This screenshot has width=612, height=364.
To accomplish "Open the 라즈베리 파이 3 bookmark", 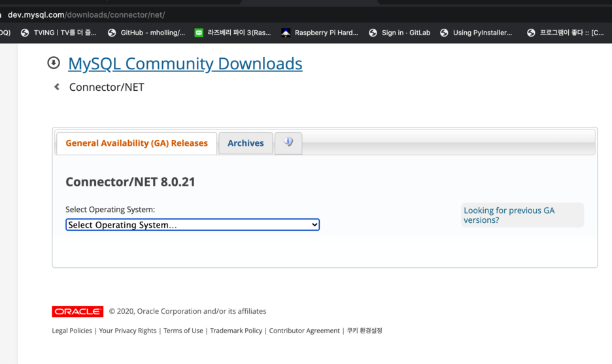I will click(x=233, y=33).
